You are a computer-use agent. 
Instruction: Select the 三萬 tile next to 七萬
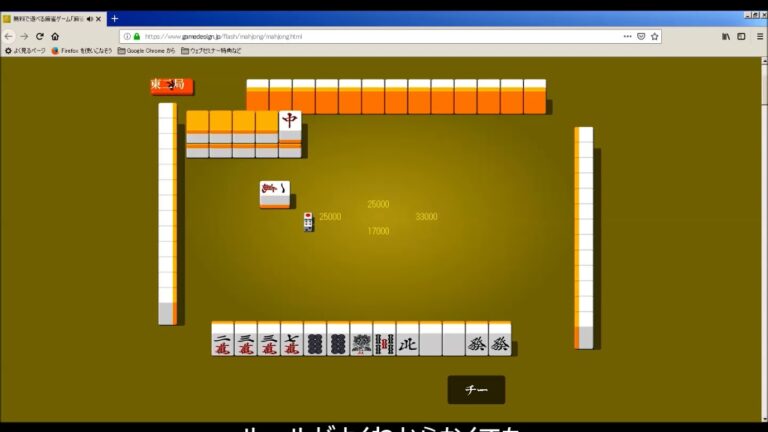pyautogui.click(x=268, y=339)
